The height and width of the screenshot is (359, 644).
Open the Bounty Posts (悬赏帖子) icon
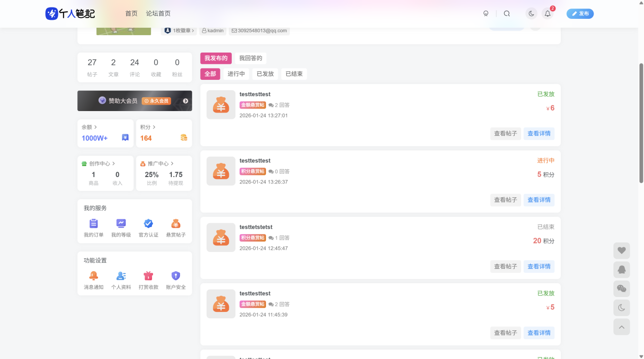coord(175,224)
